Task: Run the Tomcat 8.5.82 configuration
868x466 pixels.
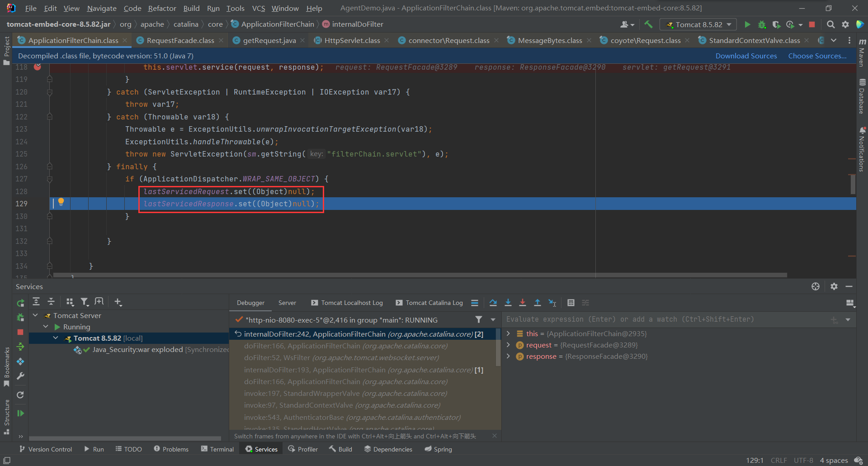Action: (747, 24)
